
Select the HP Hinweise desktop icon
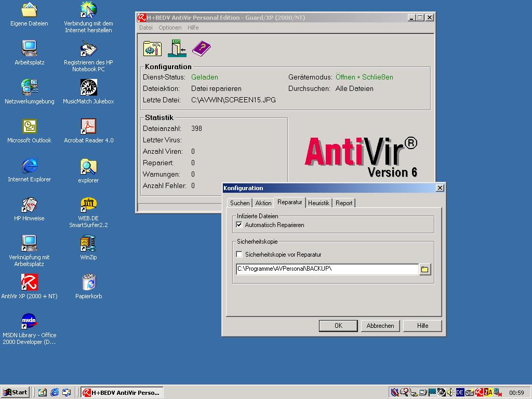coord(29,209)
